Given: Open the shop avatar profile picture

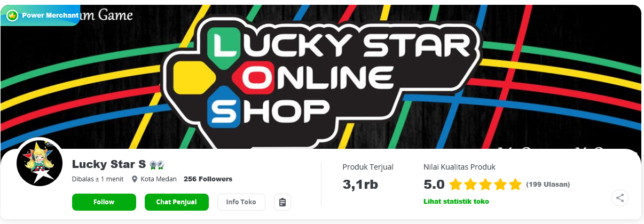Looking at the screenshot, I should [x=40, y=162].
